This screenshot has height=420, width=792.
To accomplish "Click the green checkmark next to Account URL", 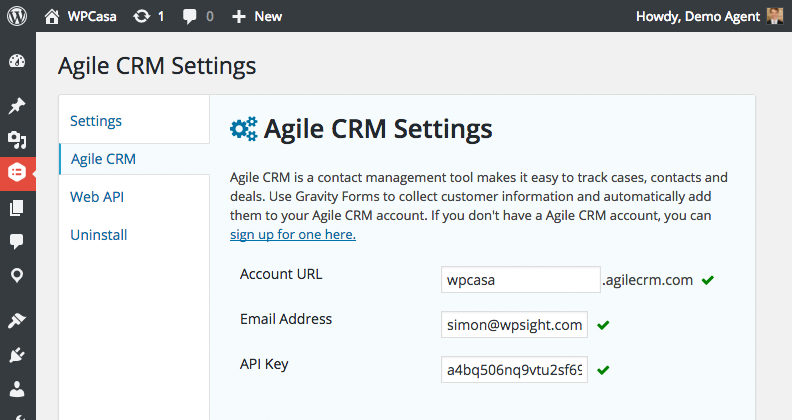I will click(x=708, y=280).
